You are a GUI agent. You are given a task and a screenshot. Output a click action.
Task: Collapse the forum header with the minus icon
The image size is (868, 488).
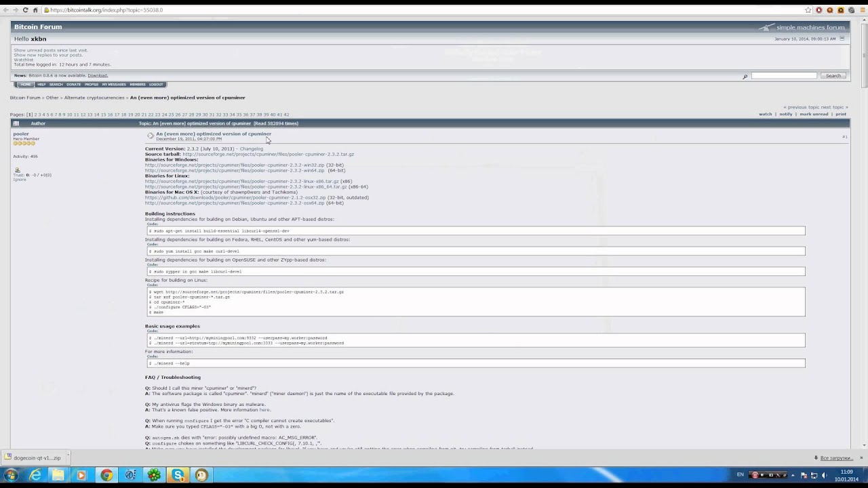click(842, 39)
